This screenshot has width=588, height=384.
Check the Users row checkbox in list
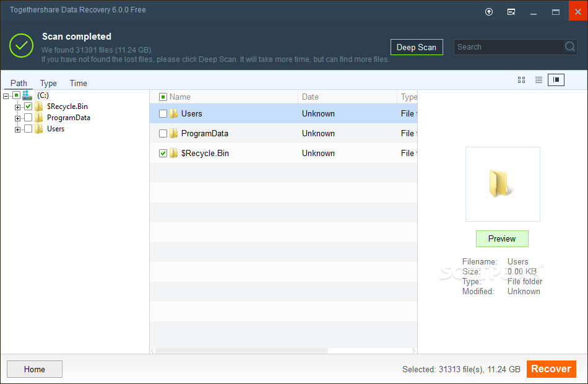[x=163, y=113]
